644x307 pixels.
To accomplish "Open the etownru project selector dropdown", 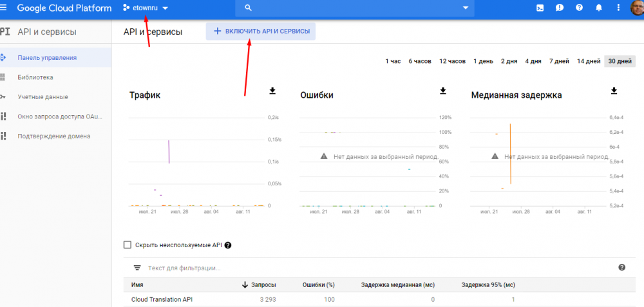I will pyautogui.click(x=146, y=8).
